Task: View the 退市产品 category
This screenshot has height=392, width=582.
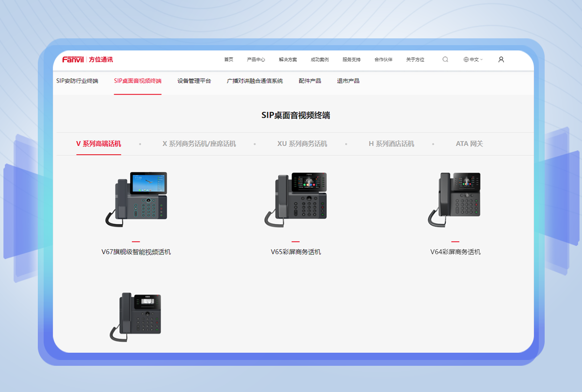Action: pos(347,81)
